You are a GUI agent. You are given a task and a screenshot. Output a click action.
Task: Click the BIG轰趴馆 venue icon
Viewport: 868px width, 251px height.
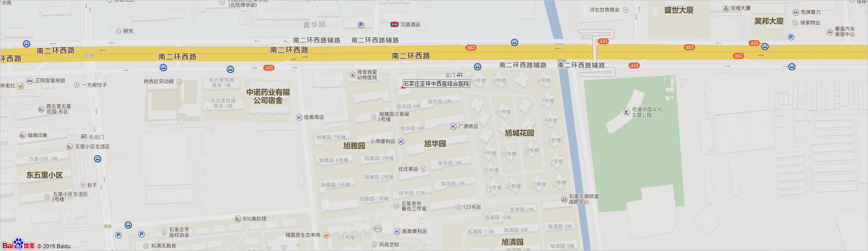238,219
